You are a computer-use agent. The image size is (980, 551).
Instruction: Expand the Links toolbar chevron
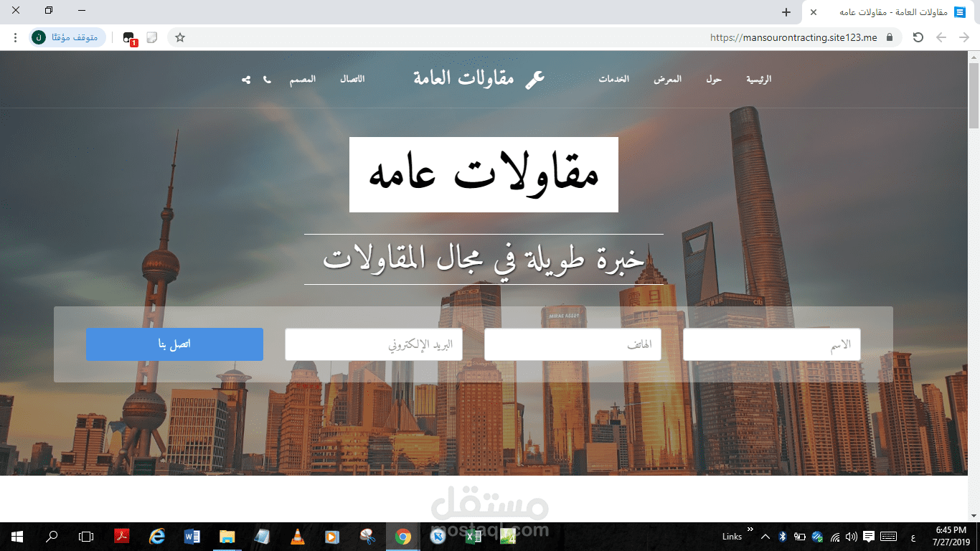(750, 529)
